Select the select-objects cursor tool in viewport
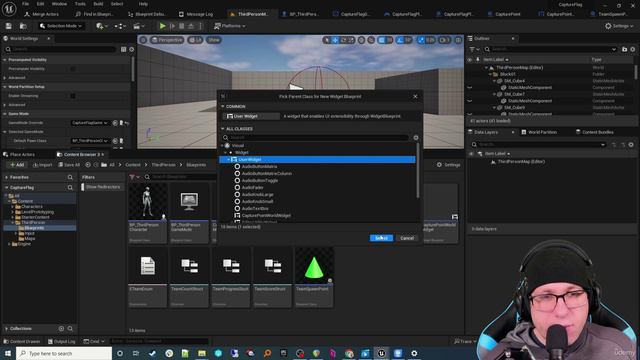The height and width of the screenshot is (360, 640). click(x=327, y=40)
